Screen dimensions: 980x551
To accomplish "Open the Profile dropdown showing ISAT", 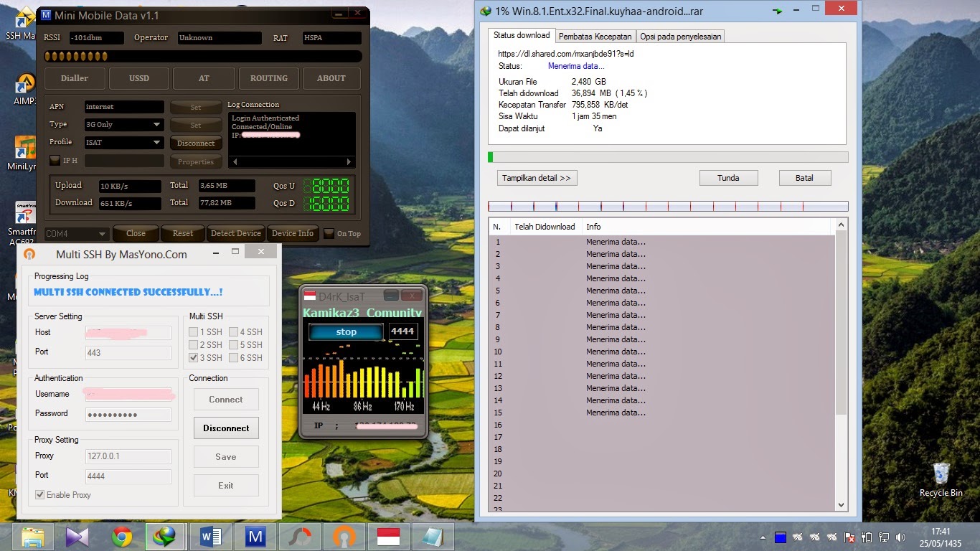I will click(124, 143).
